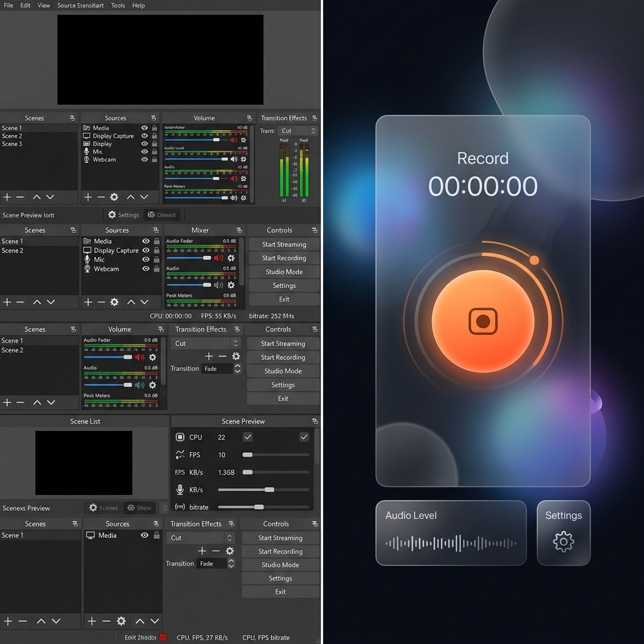This screenshot has height=644, width=644.
Task: Toggle Media's lock in the one-source Sources list
Action: [x=157, y=535]
